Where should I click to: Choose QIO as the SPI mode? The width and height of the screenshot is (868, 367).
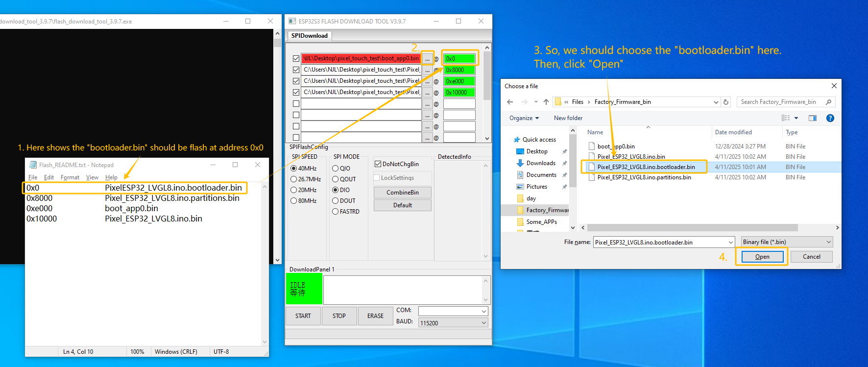pyautogui.click(x=336, y=169)
